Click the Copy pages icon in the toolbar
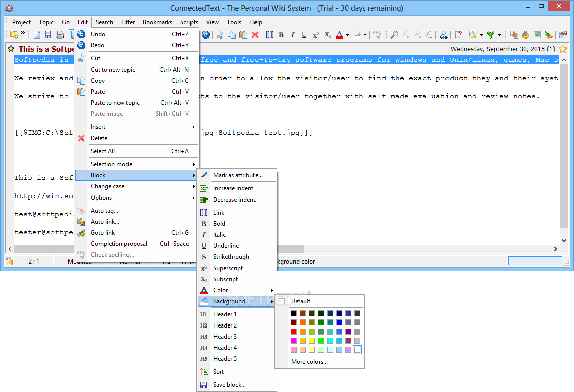The width and height of the screenshot is (574, 392). [232, 35]
